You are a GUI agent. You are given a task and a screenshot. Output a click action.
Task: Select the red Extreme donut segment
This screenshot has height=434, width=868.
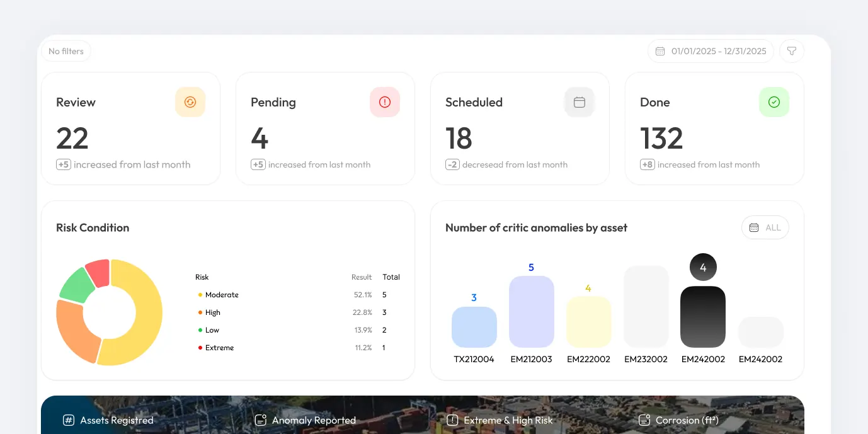pos(98,271)
